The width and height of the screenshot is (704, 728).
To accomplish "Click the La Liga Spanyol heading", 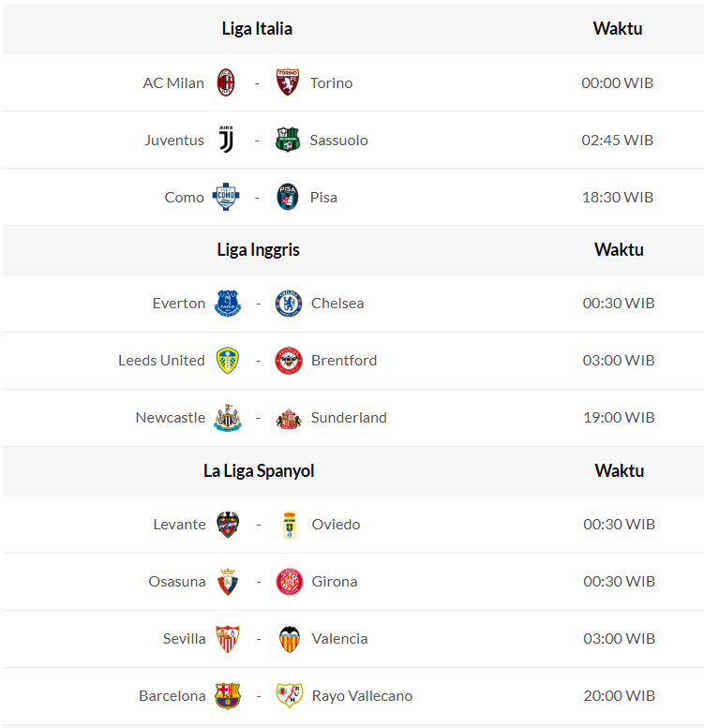I will pos(259,470).
